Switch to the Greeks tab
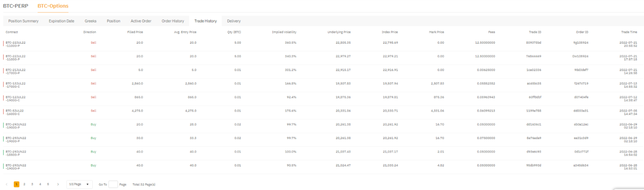 (x=90, y=21)
